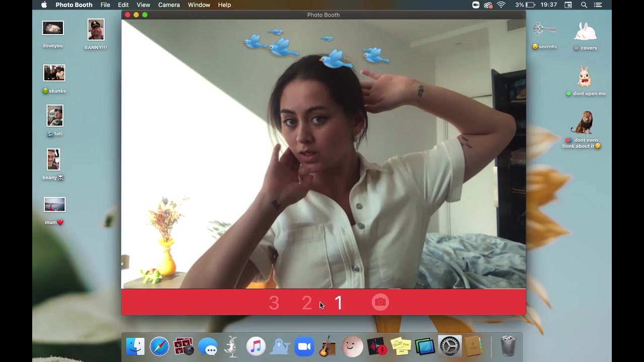This screenshot has height=362, width=644.
Task: Open the Edit menu in menu bar
Action: tap(123, 5)
